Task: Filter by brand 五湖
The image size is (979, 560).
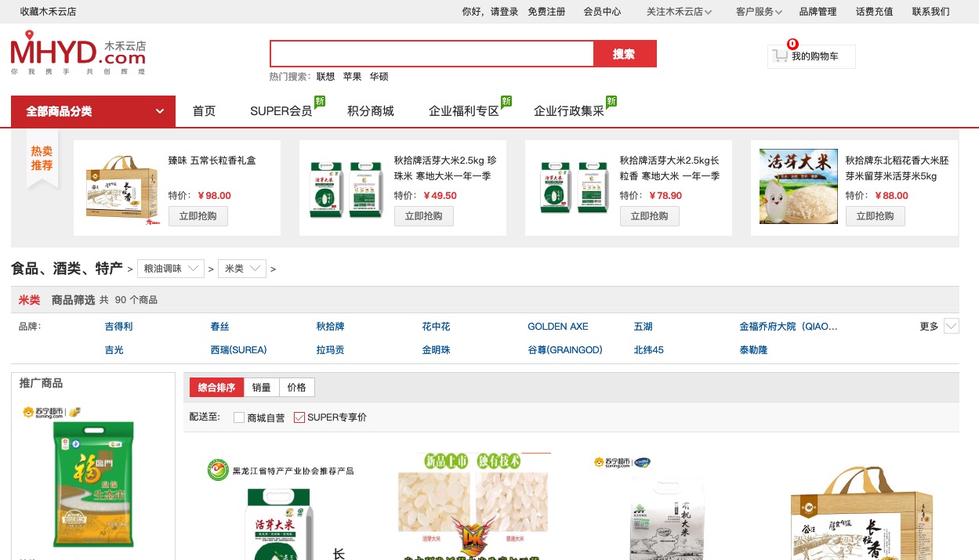Action: pyautogui.click(x=644, y=327)
